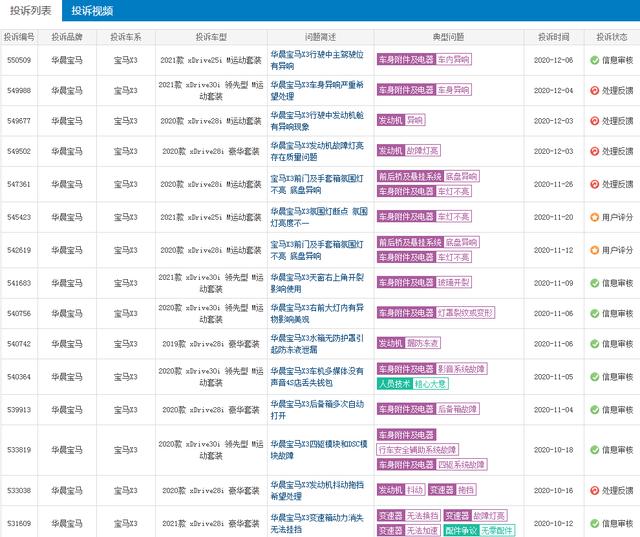Open complaint 华晨宝马X3变速箱动力消失无法挂挡

[x=317, y=523]
